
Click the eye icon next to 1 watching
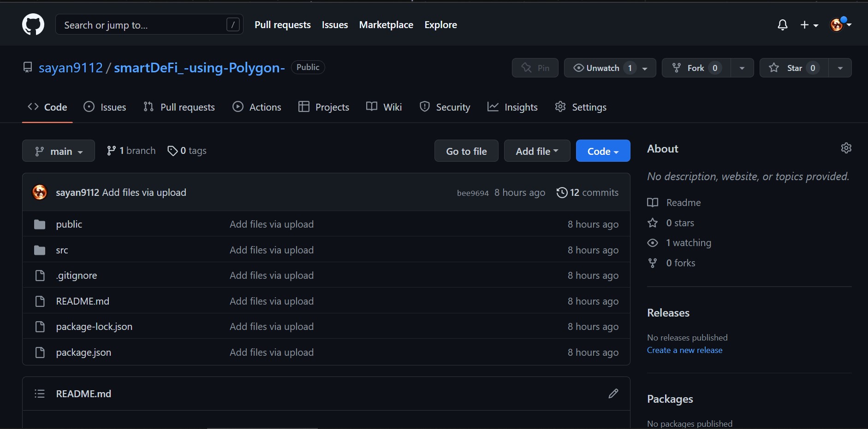click(653, 243)
